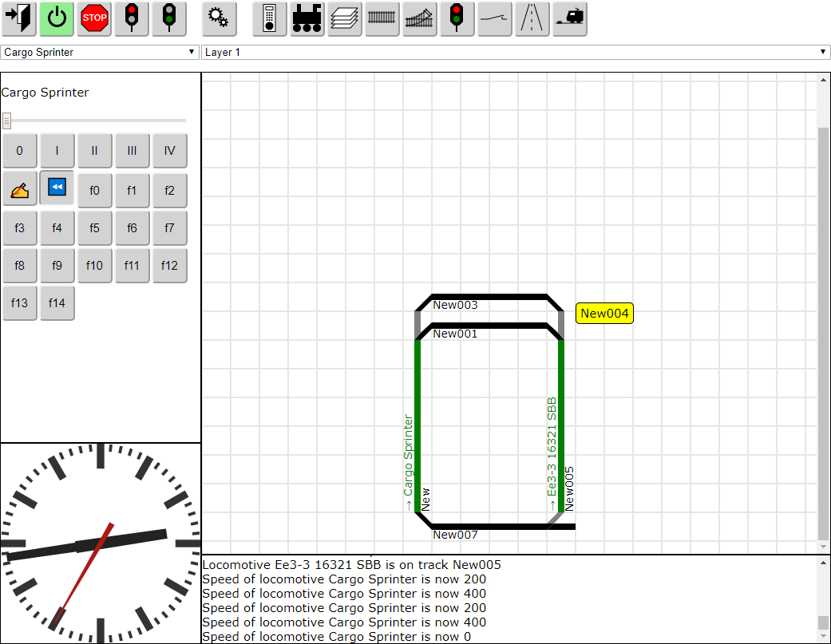Click the throttle speed slider

pos(8,120)
